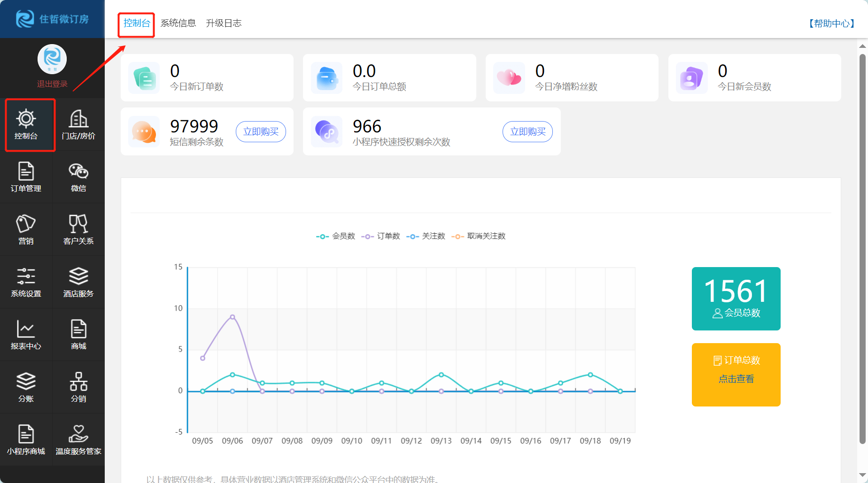Click the 09/05 axis date label
Screen dimensions: 868x483
(202, 441)
